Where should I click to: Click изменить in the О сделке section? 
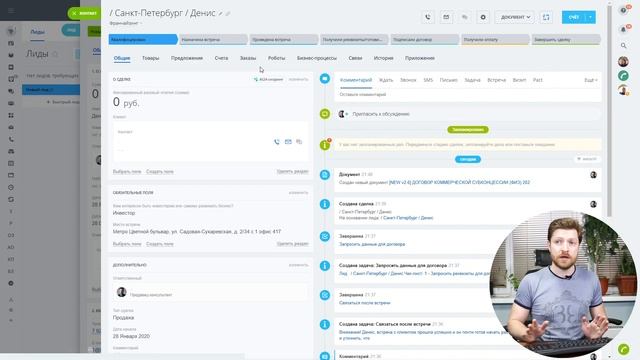click(x=299, y=79)
